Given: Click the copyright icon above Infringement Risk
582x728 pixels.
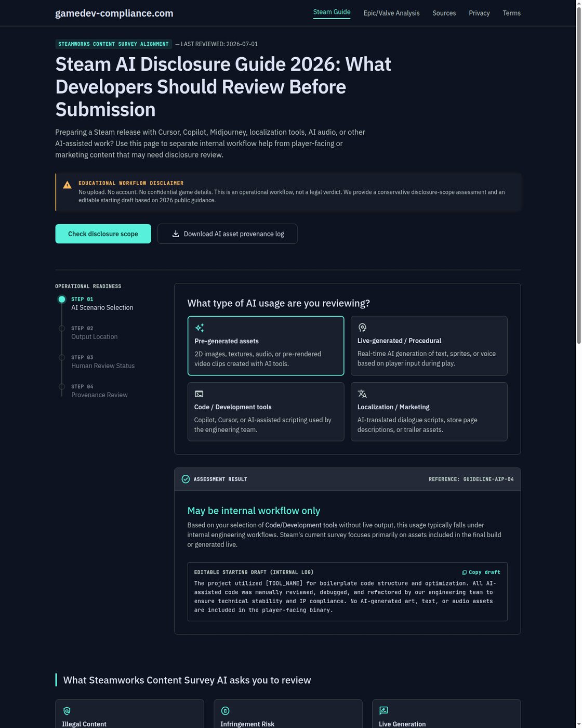Looking at the screenshot, I should pyautogui.click(x=225, y=711).
